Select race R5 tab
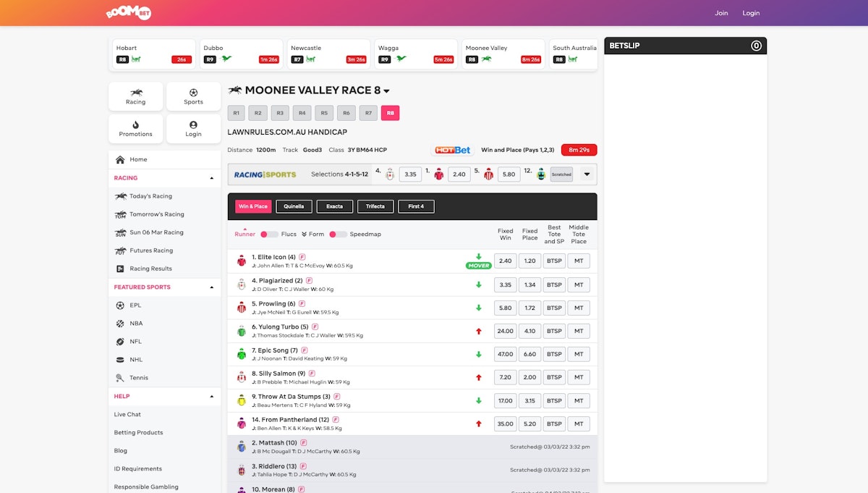The image size is (868, 493). 324,113
